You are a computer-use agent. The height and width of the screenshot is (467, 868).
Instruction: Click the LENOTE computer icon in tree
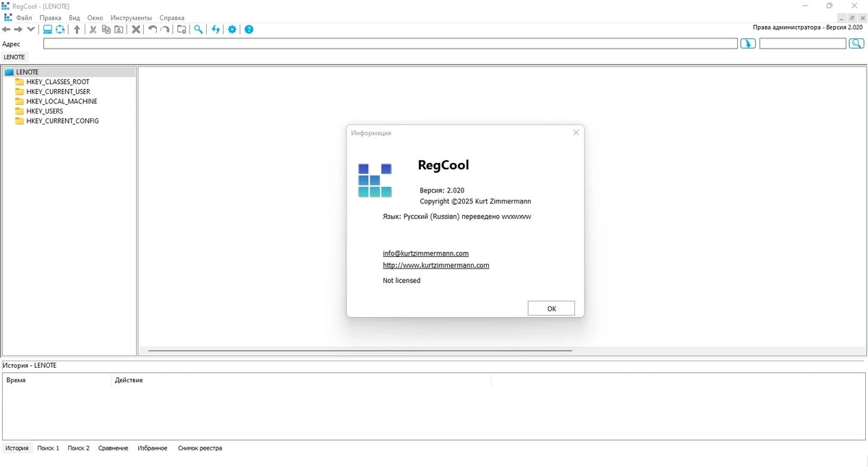(x=9, y=72)
